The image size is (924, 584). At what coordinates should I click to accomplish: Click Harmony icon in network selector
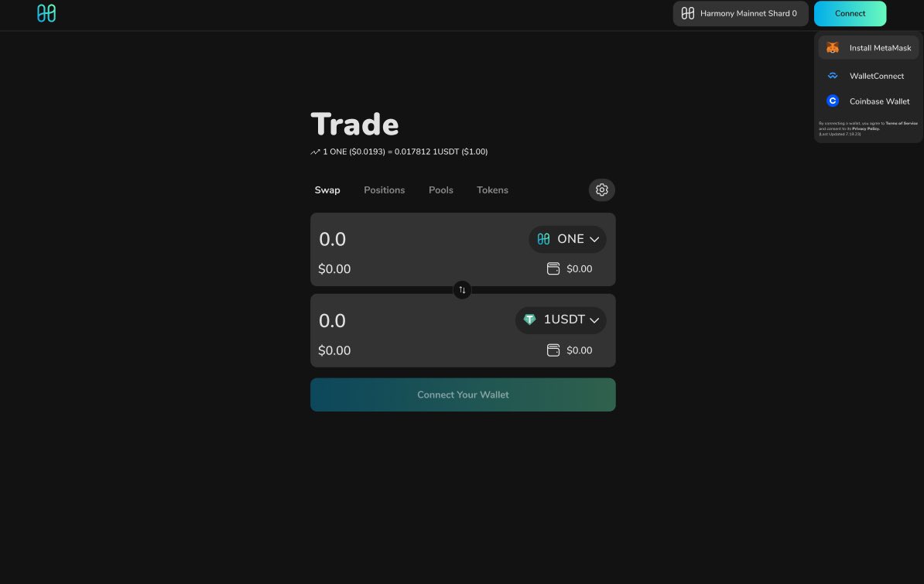click(x=688, y=13)
